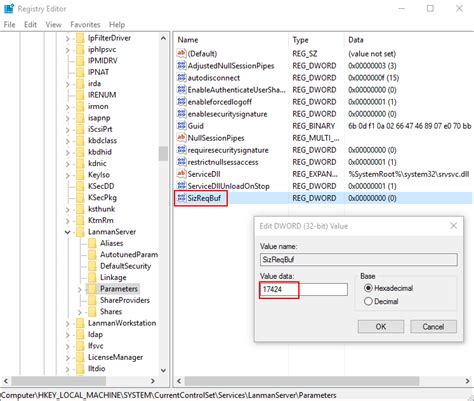474x401 pixels.
Task: Click the registry path in the status bar
Action: 169,395
